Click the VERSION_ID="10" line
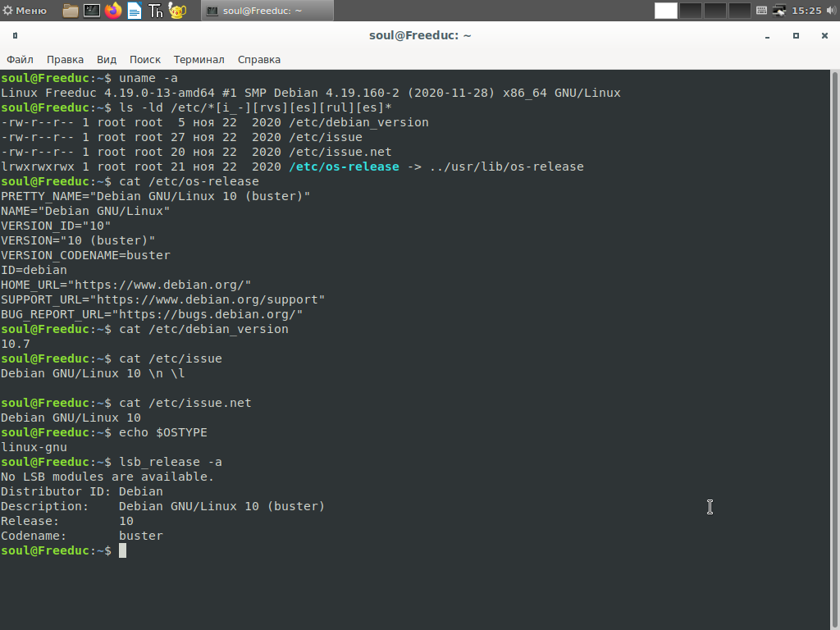 coord(56,226)
